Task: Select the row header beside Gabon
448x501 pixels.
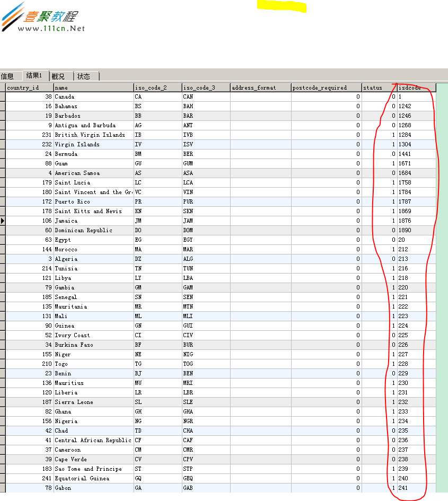Action: (x=3, y=488)
